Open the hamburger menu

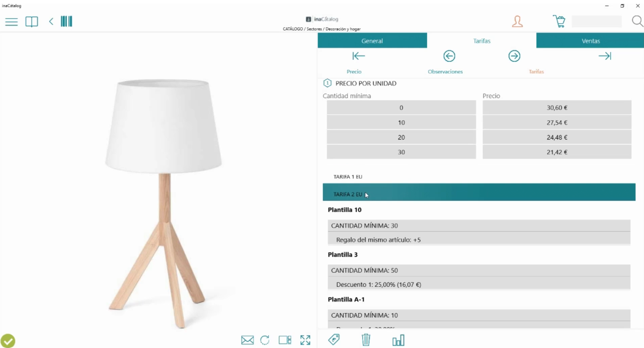coord(11,22)
